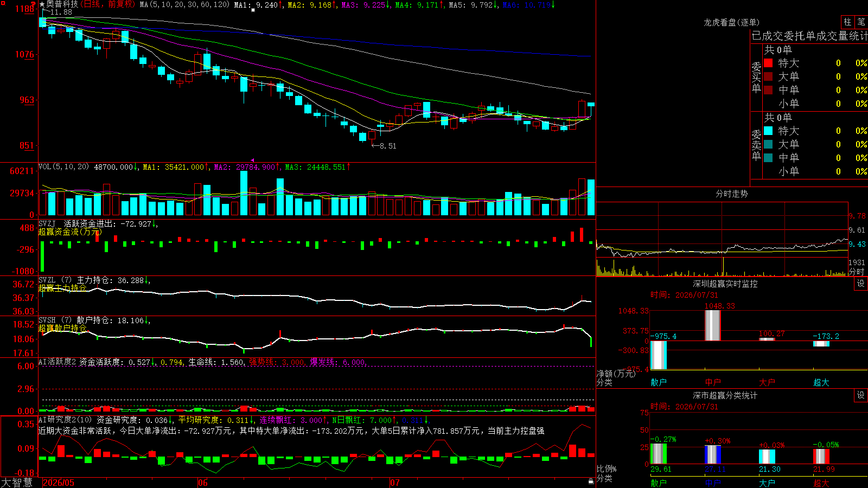The height and width of the screenshot is (488, 868).
Task: Open 设 settings for 深圳超赢实时监控
Action: [x=861, y=284]
